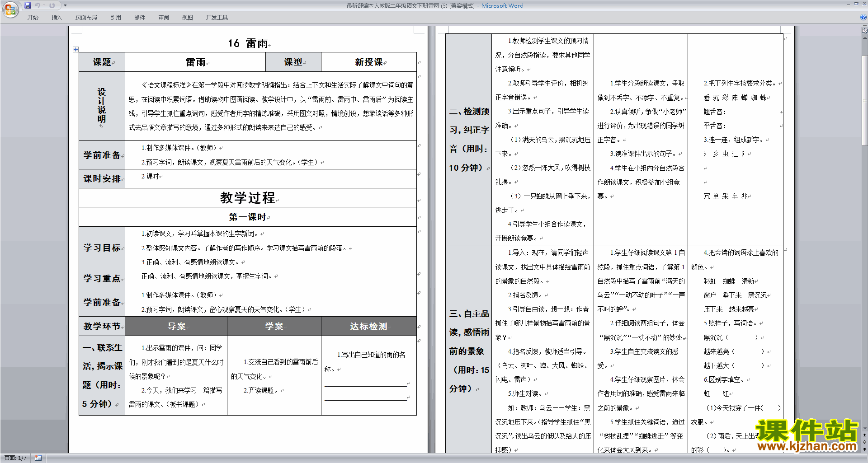Open the undo history dropdown arrow
The height and width of the screenshot is (463, 868).
point(44,5)
